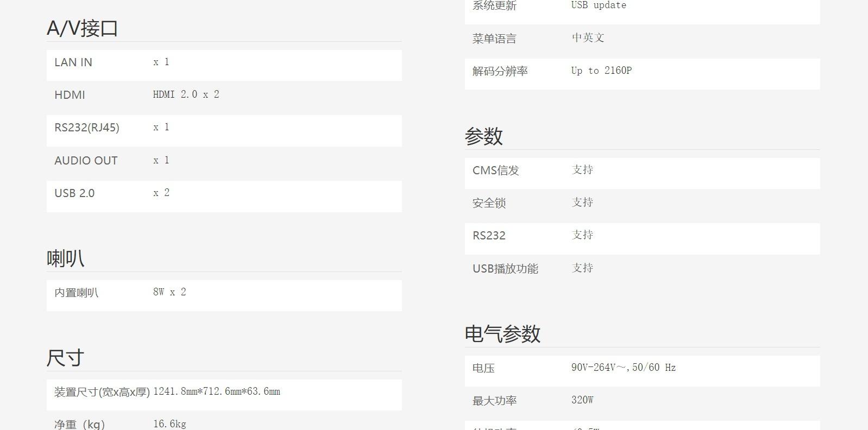Select the 中英文 language value

588,38
